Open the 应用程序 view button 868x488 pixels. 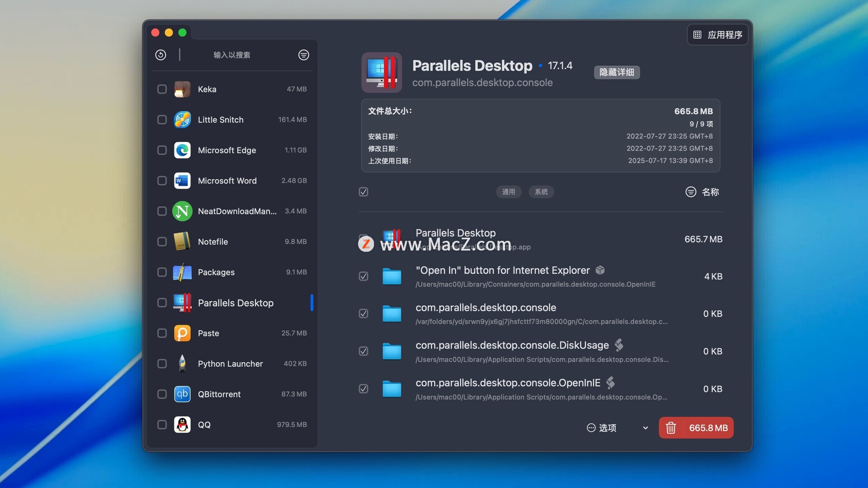click(717, 35)
